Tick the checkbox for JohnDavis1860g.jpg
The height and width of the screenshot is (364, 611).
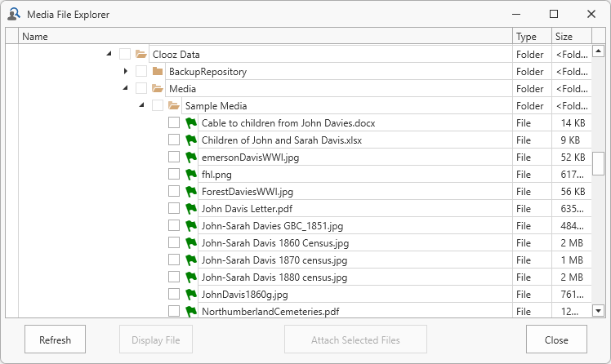(174, 295)
